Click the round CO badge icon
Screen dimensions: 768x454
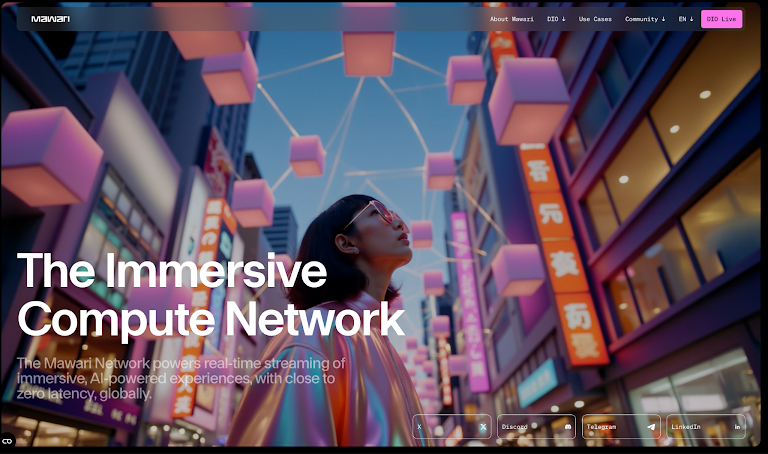pyautogui.click(x=7, y=441)
